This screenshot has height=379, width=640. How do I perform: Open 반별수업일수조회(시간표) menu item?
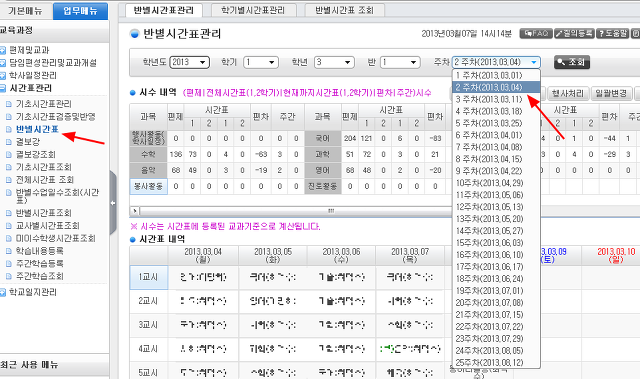pyautogui.click(x=57, y=196)
